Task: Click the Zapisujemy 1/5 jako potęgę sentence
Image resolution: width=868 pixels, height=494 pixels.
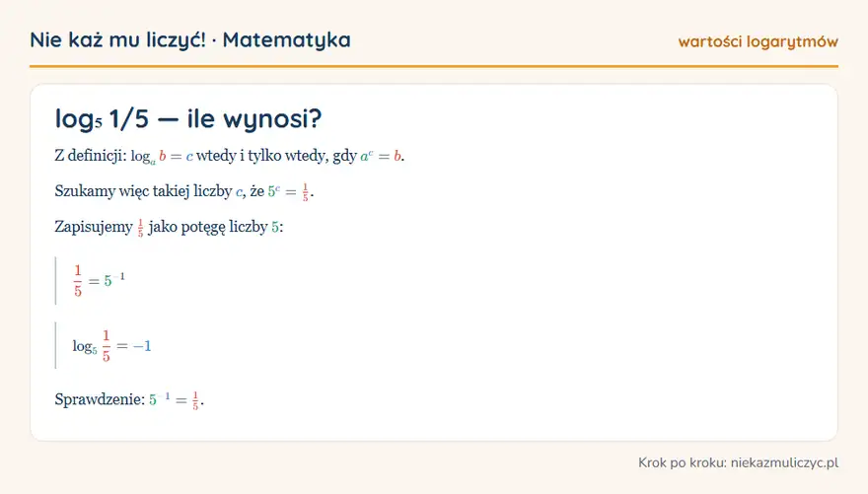Action: pos(169,227)
